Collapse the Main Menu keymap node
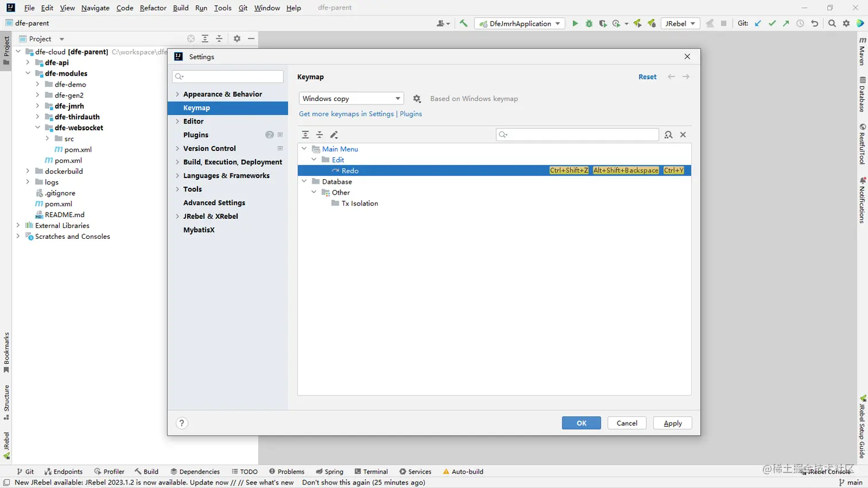 click(304, 149)
